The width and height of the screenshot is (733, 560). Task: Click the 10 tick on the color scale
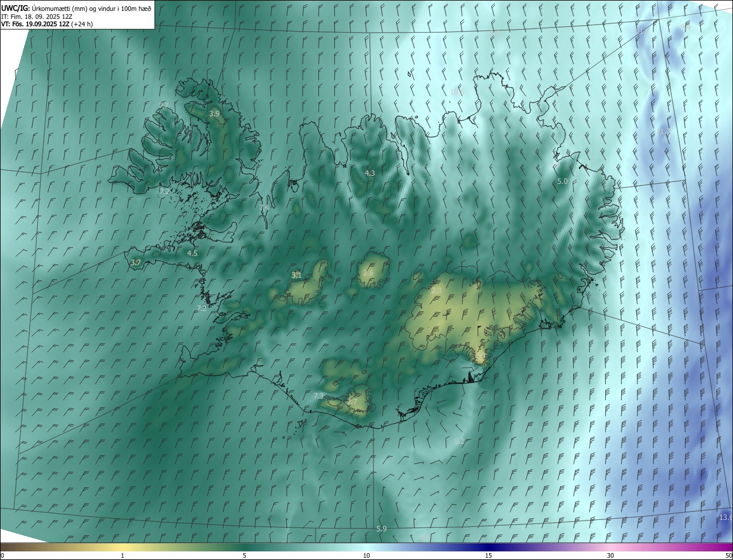coord(366,555)
